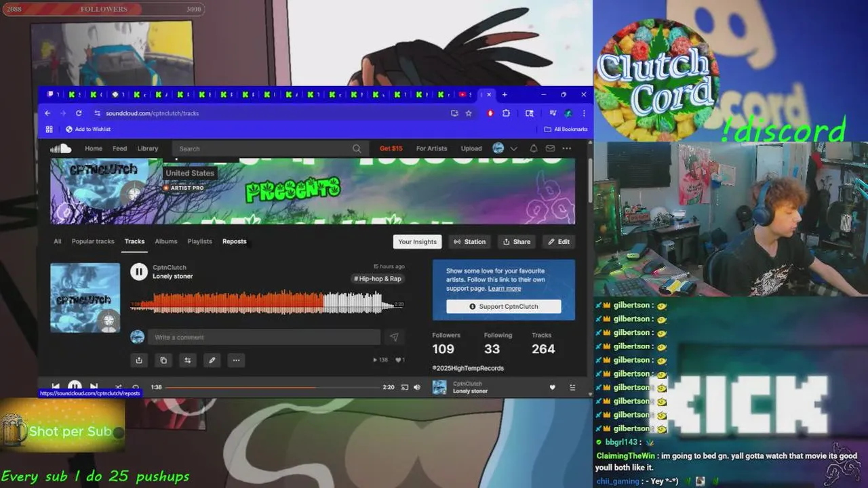Open the three-dot more menu in SoundCloud header
The height and width of the screenshot is (488, 868).
click(x=567, y=148)
